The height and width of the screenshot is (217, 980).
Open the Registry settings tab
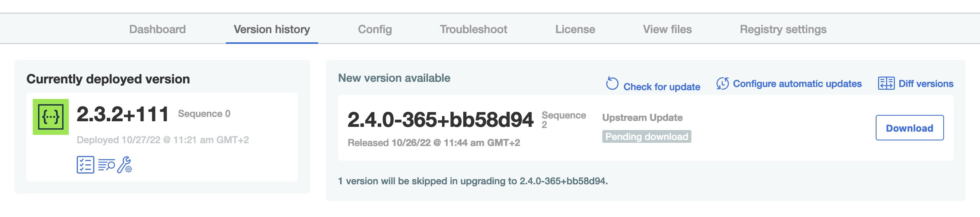783,30
